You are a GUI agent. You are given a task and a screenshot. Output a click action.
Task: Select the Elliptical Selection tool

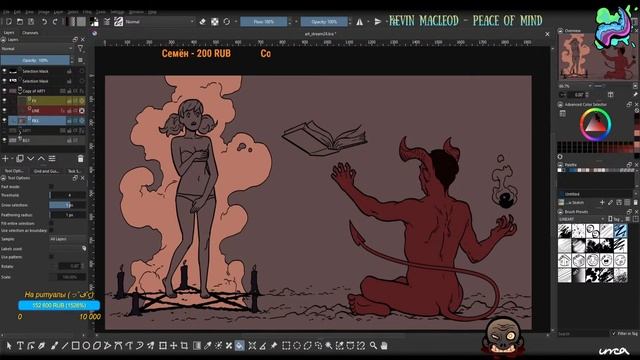[297, 346]
